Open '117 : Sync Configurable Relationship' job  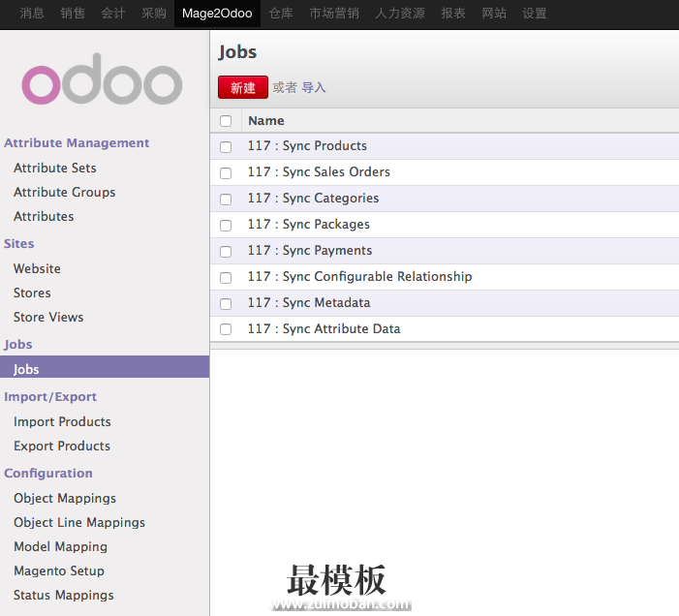point(360,277)
